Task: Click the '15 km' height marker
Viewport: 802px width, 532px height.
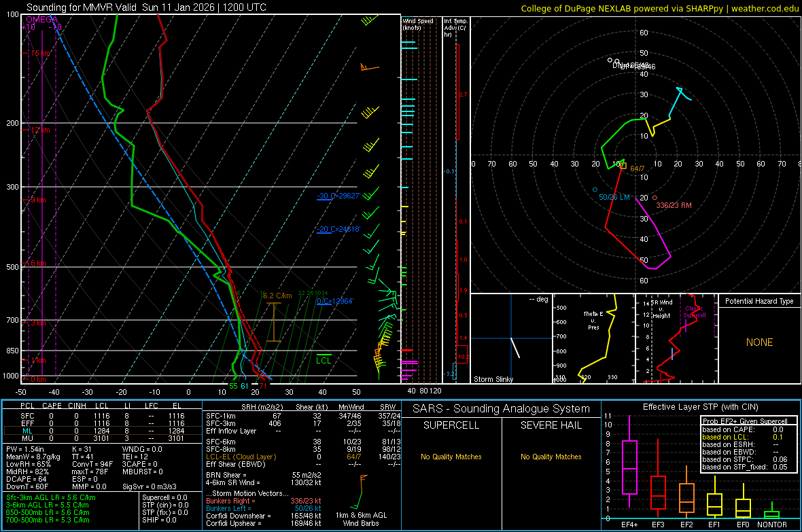Action: coord(41,53)
